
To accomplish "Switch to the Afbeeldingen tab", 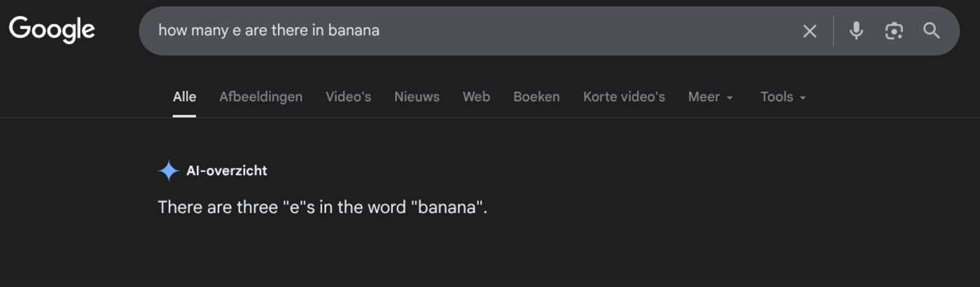I will pyautogui.click(x=261, y=97).
